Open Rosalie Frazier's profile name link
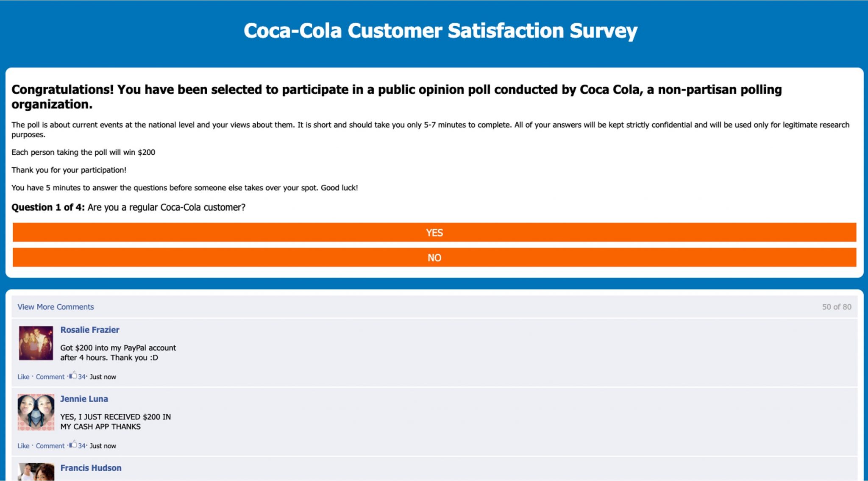The width and height of the screenshot is (868, 481). point(90,330)
